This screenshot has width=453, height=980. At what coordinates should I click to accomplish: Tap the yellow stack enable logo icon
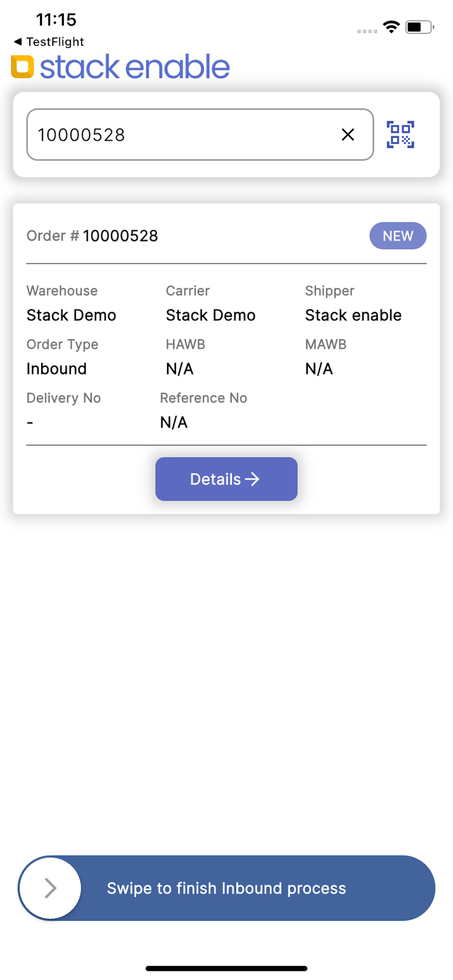pyautogui.click(x=23, y=67)
